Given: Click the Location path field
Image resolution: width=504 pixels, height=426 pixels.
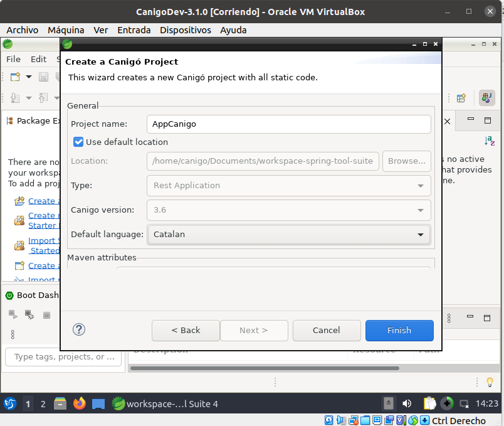Looking at the screenshot, I should (263, 161).
